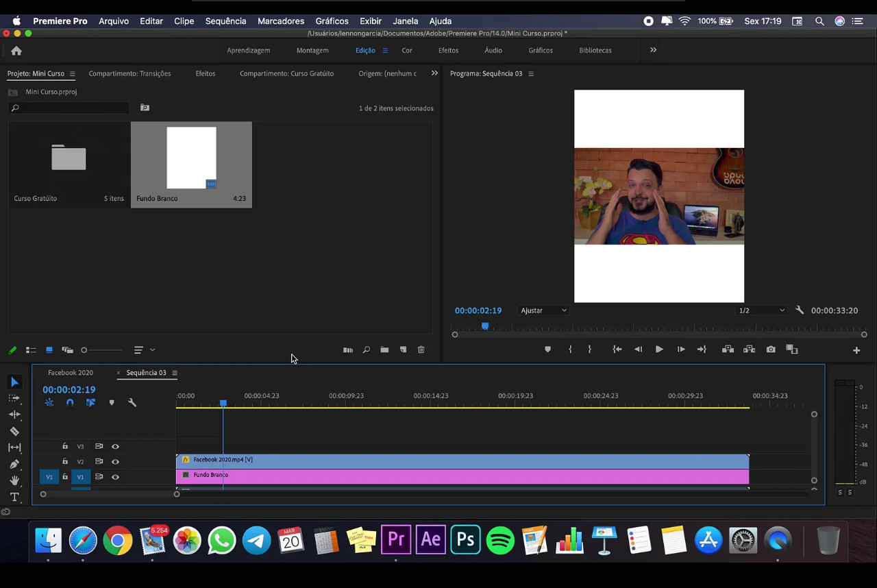Select the Track Select Forward tool

14,398
